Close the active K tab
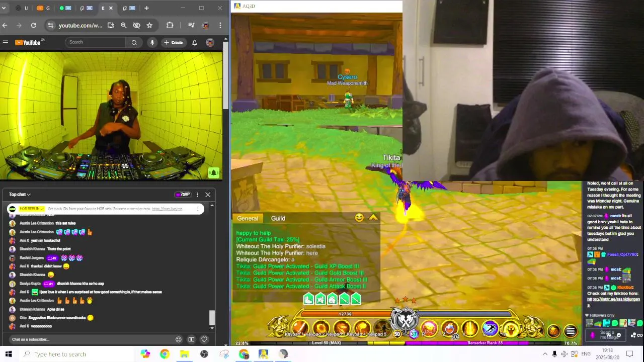The width and height of the screenshot is (644, 362). [111, 8]
